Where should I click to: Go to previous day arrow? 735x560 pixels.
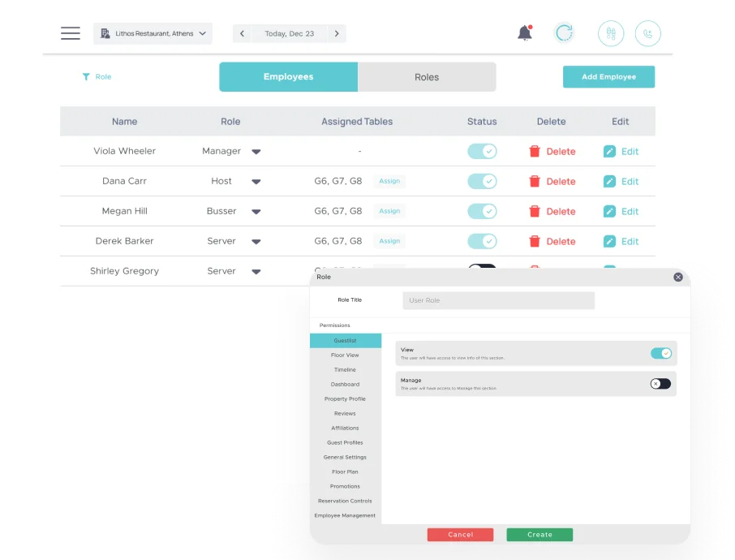pos(242,33)
